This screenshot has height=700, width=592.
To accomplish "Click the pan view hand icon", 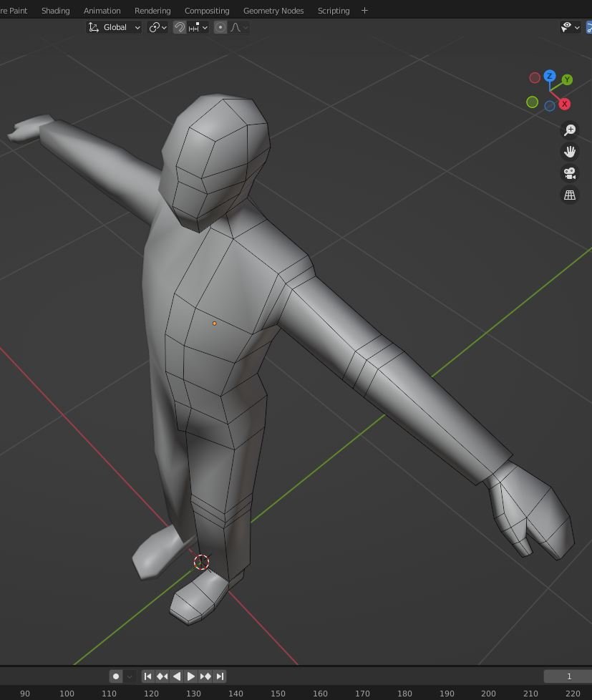I will click(570, 151).
